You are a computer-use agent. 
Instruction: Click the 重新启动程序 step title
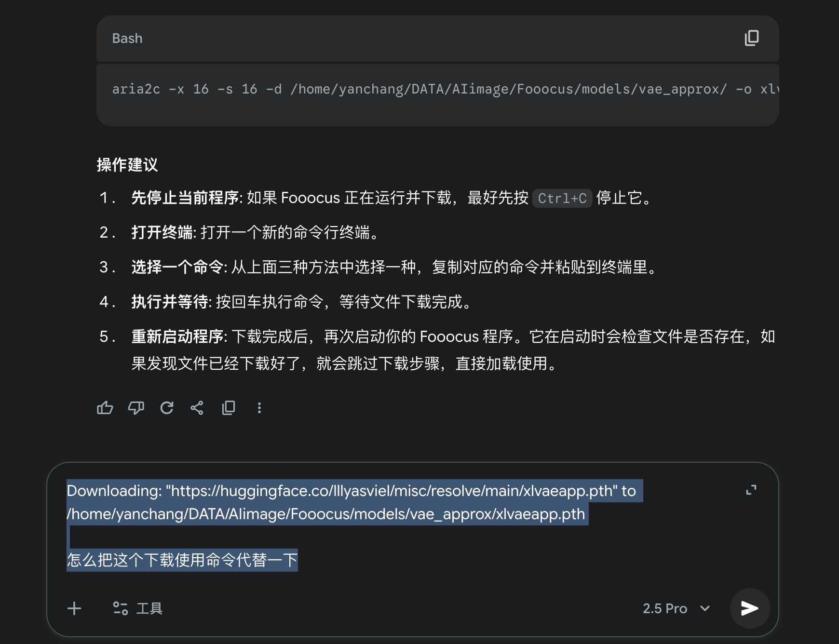coord(177,336)
